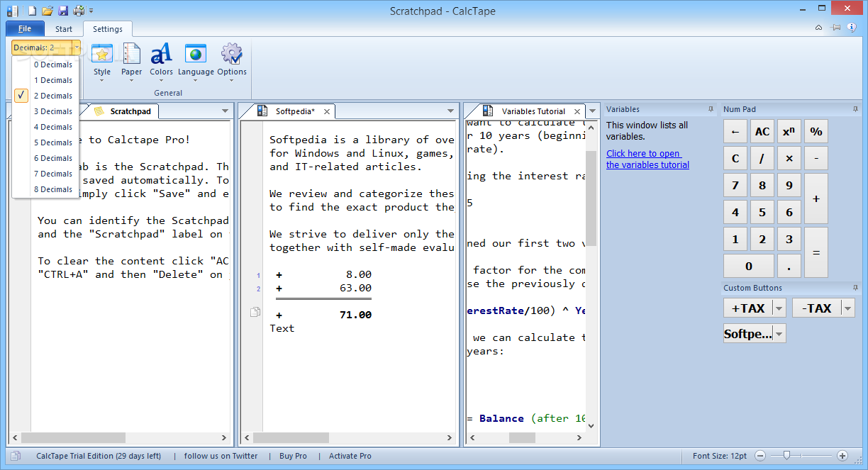The image size is (868, 470).
Task: Click the Open folder icon in quick access toolbar
Action: click(x=48, y=11)
